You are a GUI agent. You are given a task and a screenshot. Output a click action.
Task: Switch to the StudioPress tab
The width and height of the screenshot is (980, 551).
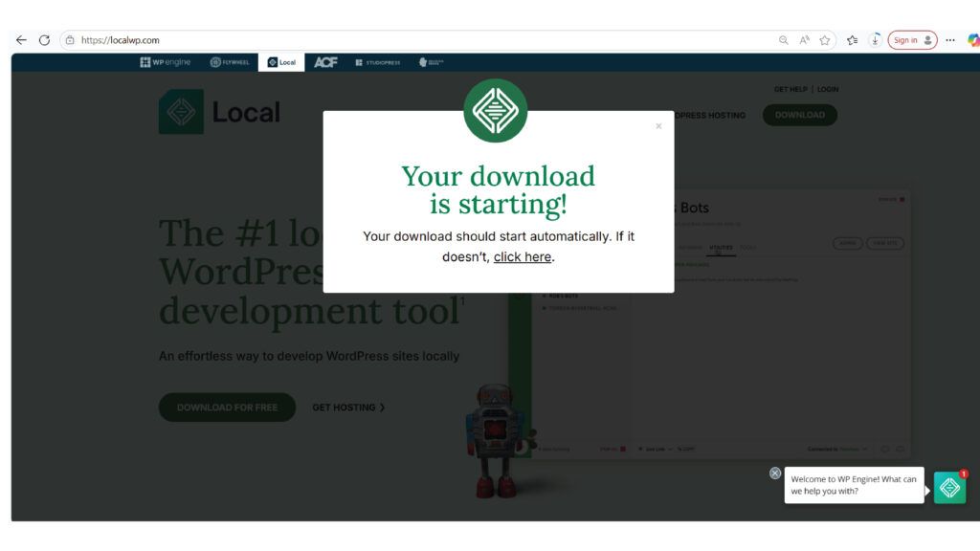377,62
